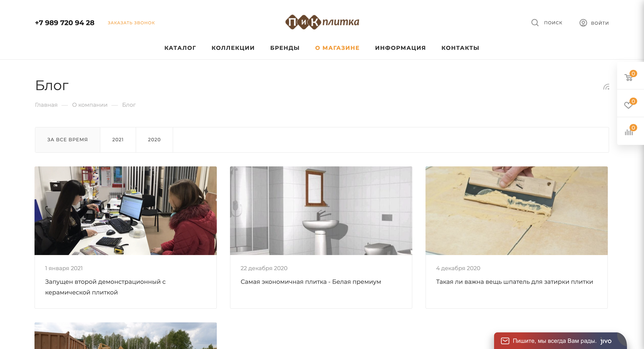Open the shopping cart icon
Viewport: 644px width, 349px height.
click(629, 78)
